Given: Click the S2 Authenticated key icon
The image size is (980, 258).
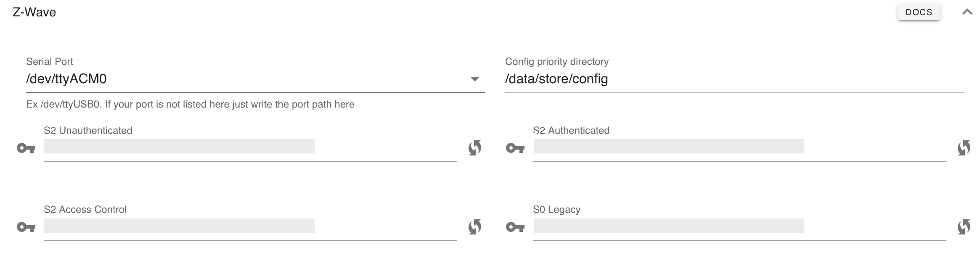Looking at the screenshot, I should click(x=515, y=148).
